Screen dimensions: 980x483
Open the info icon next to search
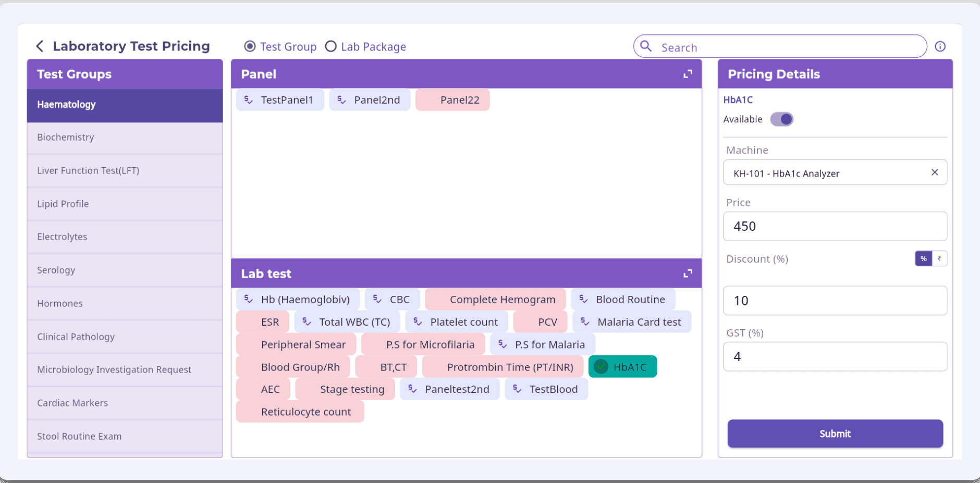(940, 46)
